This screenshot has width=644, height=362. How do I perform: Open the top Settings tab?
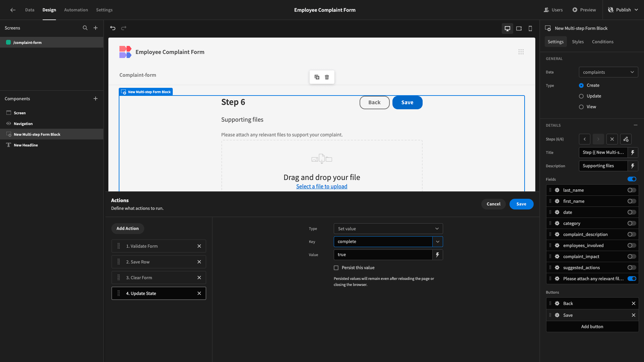click(x=104, y=10)
